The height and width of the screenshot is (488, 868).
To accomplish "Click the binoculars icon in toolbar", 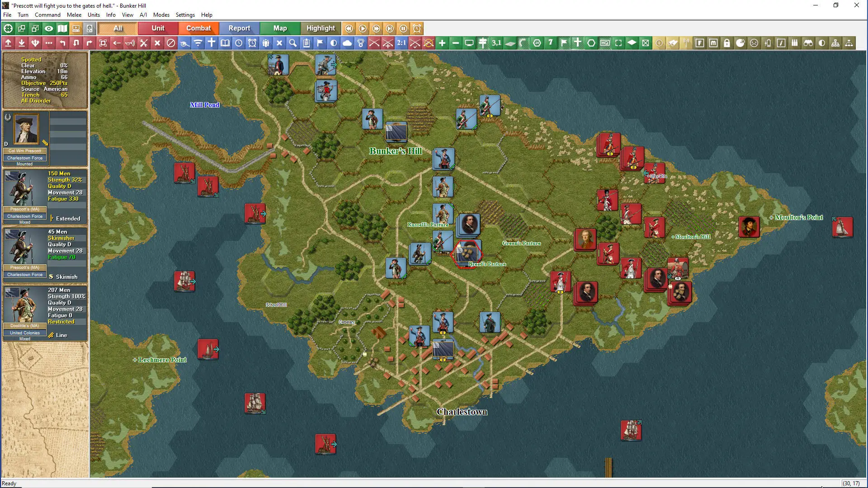I will tap(808, 43).
